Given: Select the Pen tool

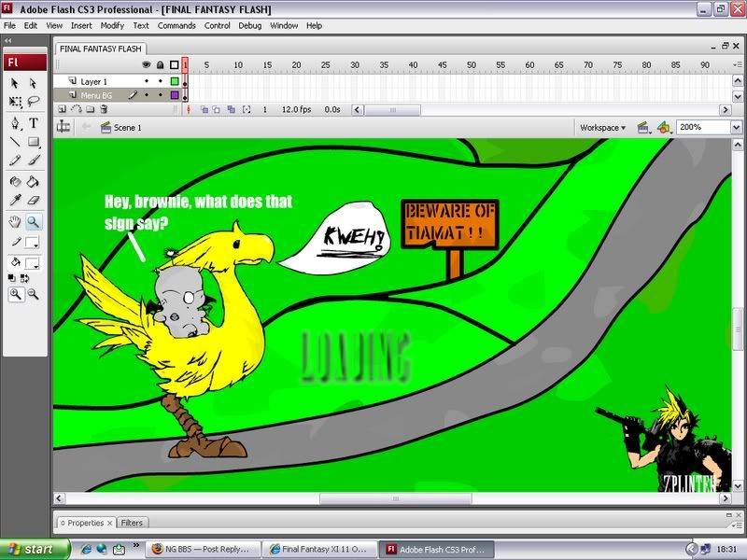Looking at the screenshot, I should coord(16,123).
